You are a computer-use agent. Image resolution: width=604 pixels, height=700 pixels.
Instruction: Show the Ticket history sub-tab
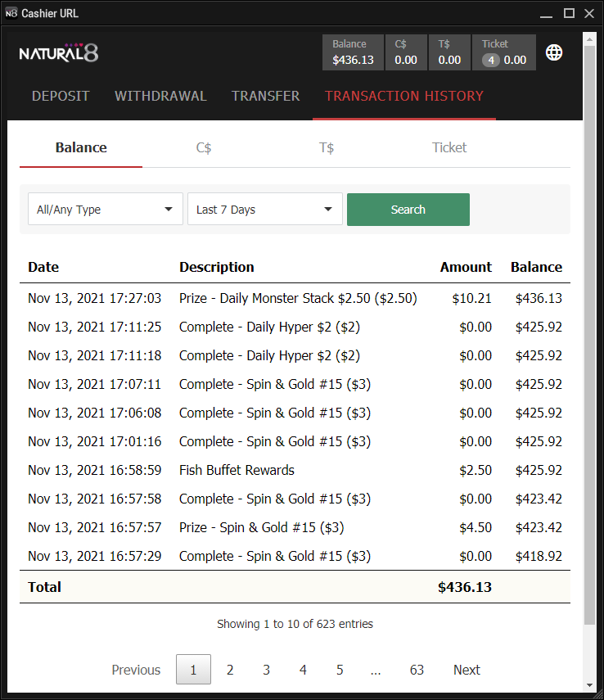(449, 147)
